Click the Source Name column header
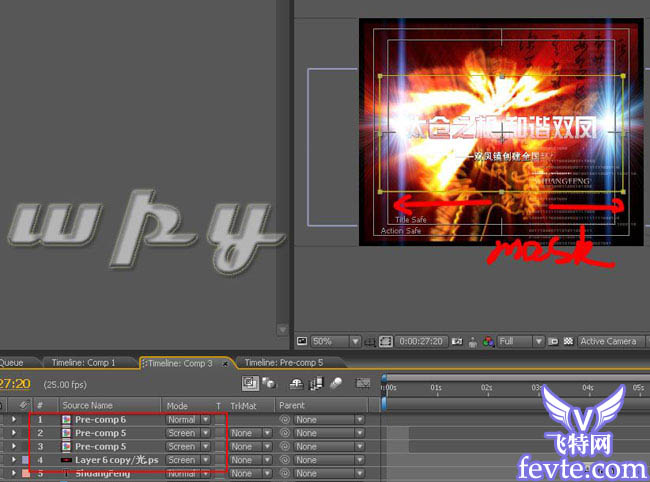 point(87,405)
